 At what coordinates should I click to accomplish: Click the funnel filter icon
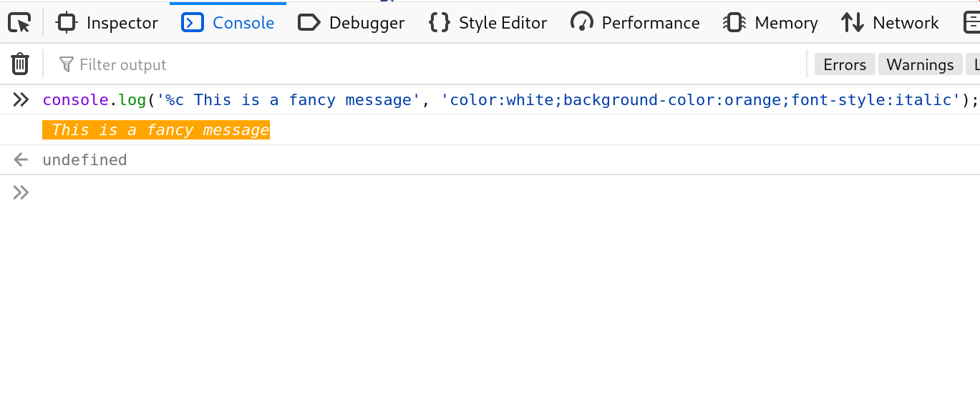pos(66,64)
